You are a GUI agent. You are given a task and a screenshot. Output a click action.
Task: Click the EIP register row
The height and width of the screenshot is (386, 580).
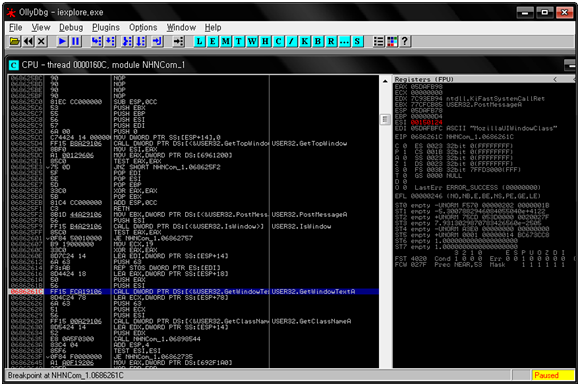tap(454, 137)
